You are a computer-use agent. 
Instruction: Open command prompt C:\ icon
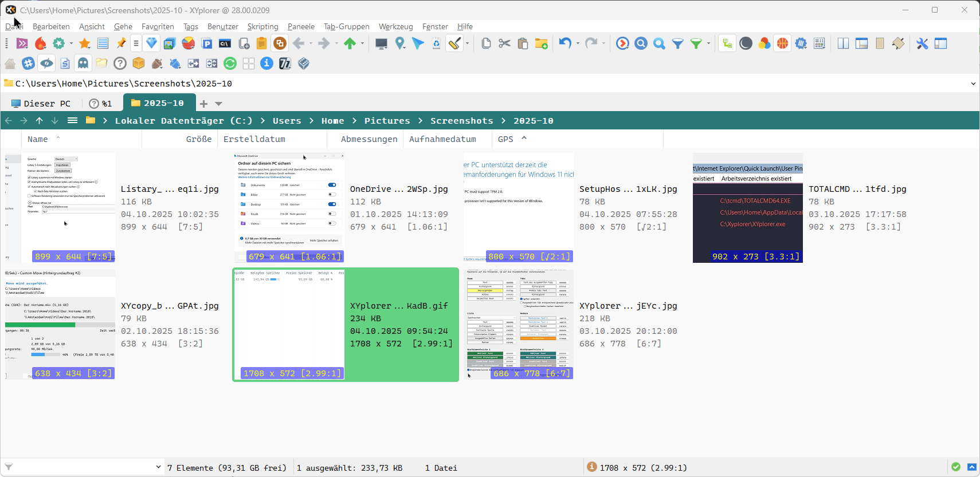pos(225,44)
